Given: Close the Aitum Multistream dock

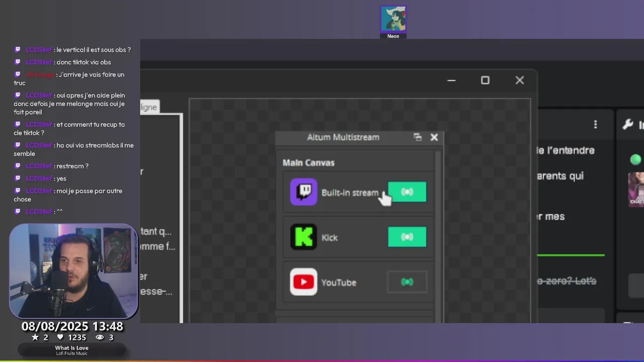Looking at the screenshot, I should (434, 137).
